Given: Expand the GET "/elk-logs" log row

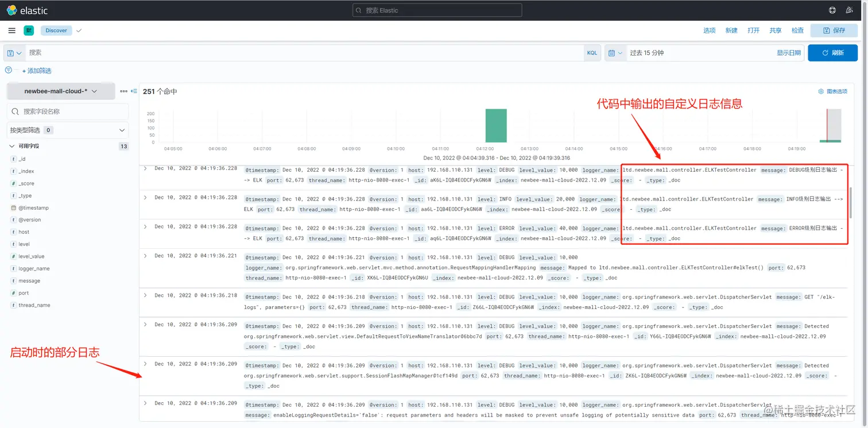Looking at the screenshot, I should pos(145,295).
